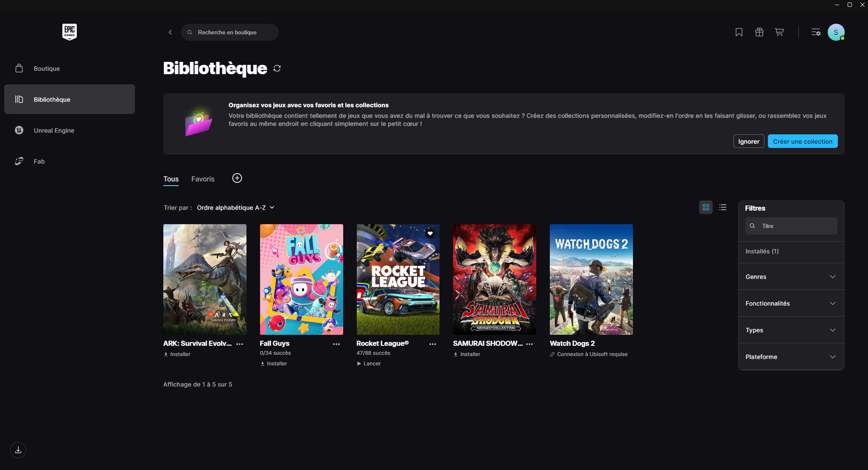Viewport: 868px width, 470px height.
Task: Open more options for SAMURAI SHODOWN
Action: click(x=529, y=344)
